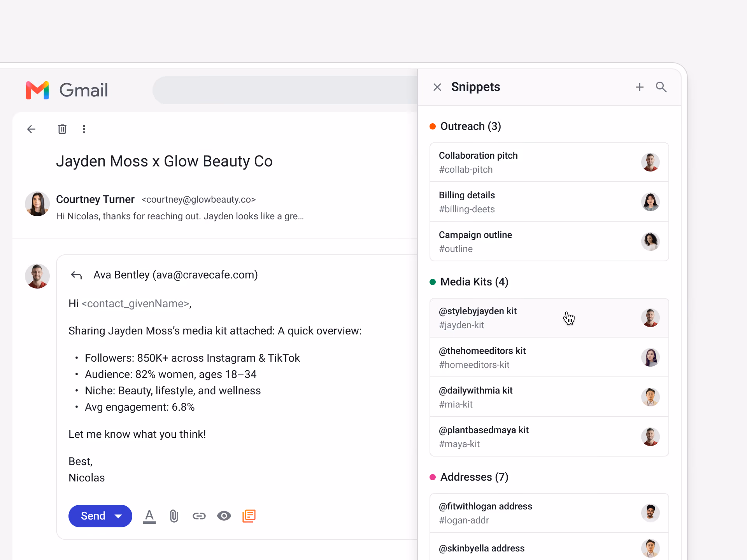The height and width of the screenshot is (560, 747).
Task: Insert the @thehomeeditors kit snippet
Action: click(549, 357)
